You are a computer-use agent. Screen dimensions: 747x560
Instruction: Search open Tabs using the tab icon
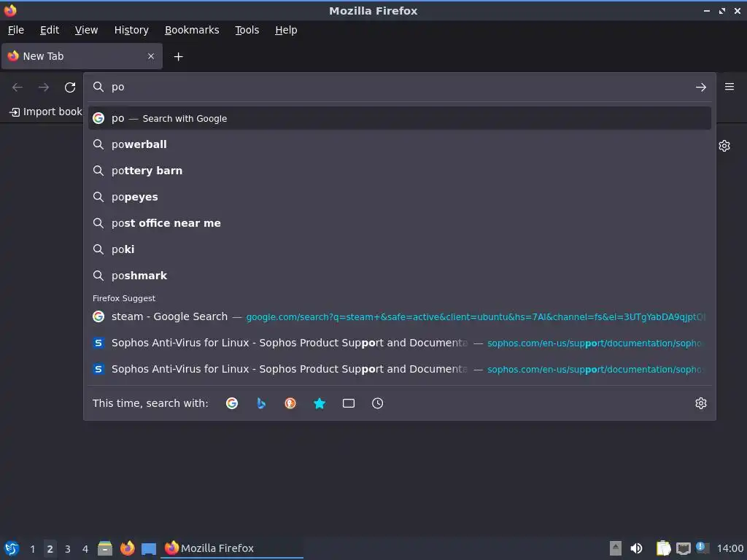[x=349, y=403]
